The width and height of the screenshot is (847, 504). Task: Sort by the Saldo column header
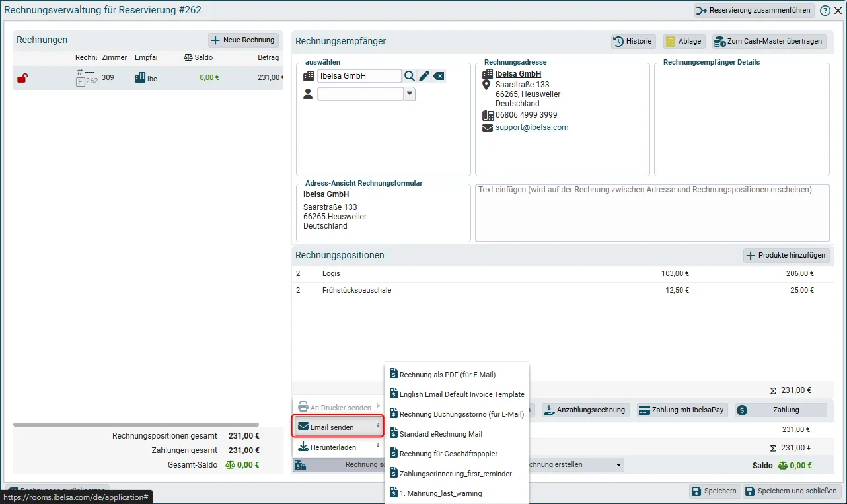pos(198,58)
